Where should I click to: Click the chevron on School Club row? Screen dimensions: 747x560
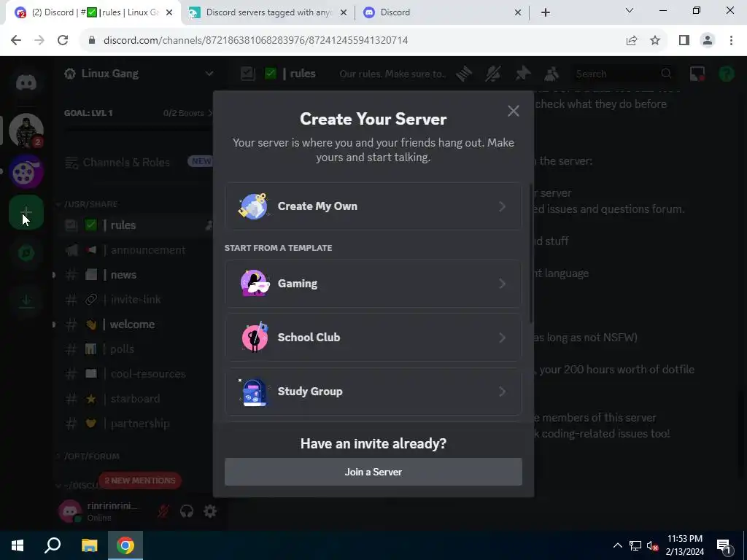[502, 337]
